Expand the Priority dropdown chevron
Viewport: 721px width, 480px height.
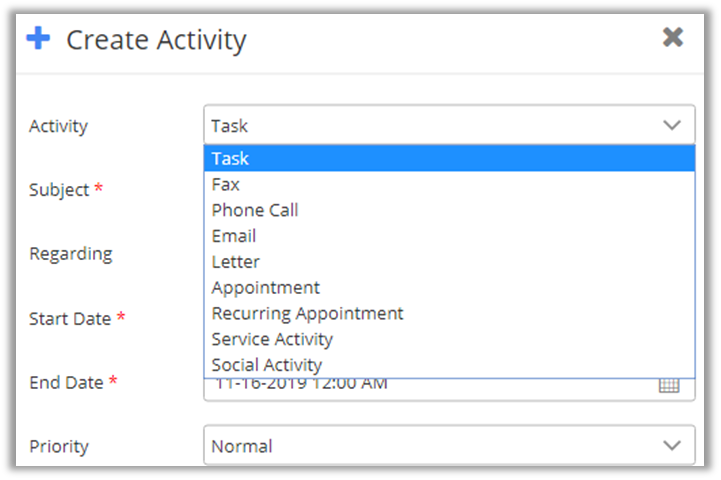(x=672, y=446)
